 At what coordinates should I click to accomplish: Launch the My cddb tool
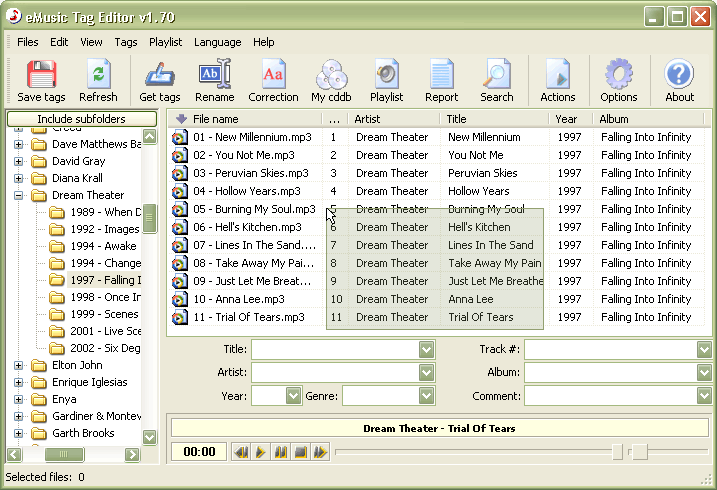pyautogui.click(x=331, y=80)
